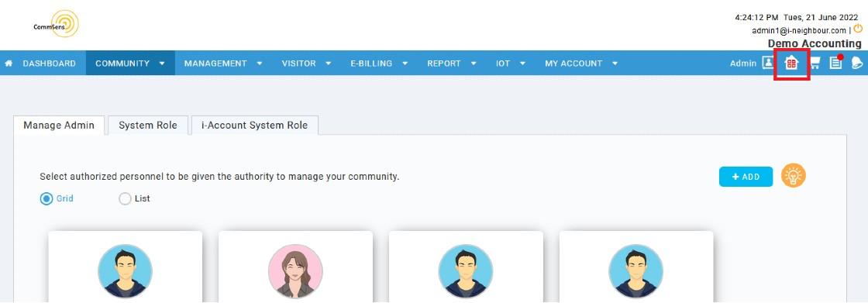Screen dimensions: 868x303
Task: Expand the VISITOR dropdown arrow
Action: point(329,63)
